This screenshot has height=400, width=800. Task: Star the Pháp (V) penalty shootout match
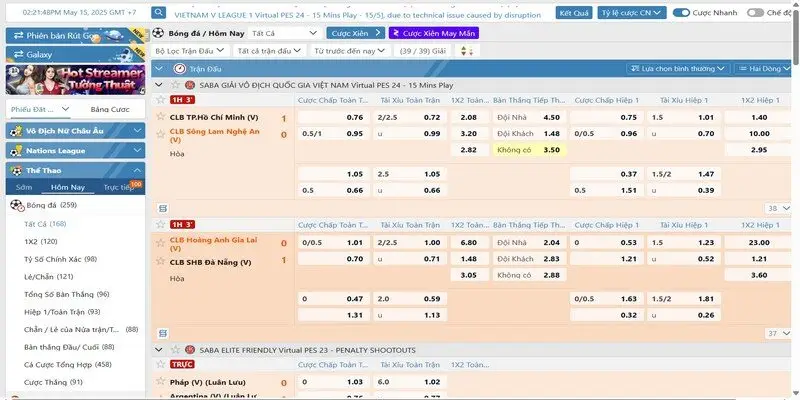[x=162, y=382]
